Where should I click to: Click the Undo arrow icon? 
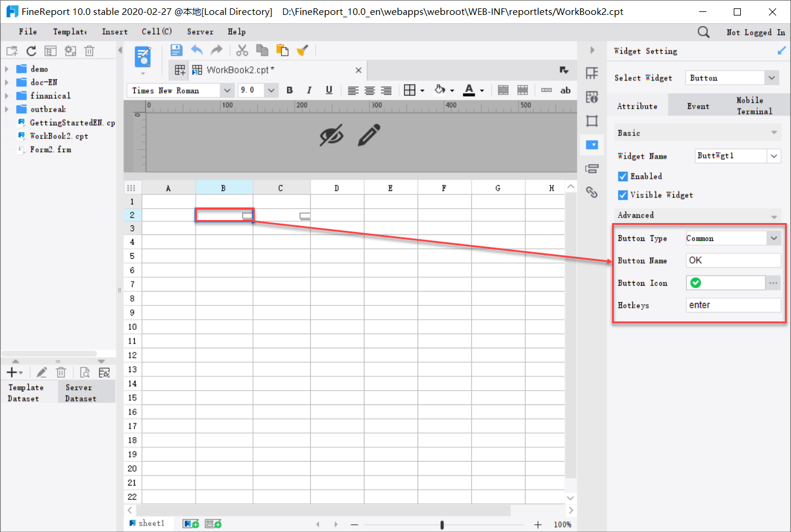pyautogui.click(x=197, y=50)
